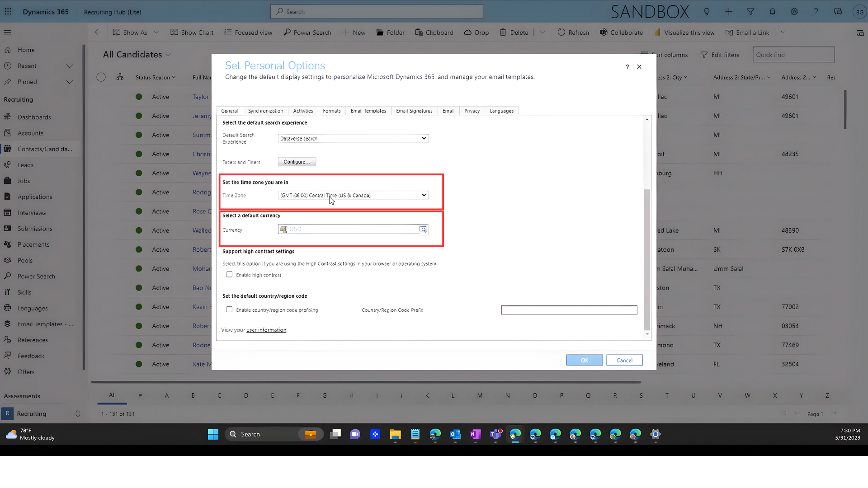Switch to the Activities tab
This screenshot has width=868, height=488.
click(303, 111)
